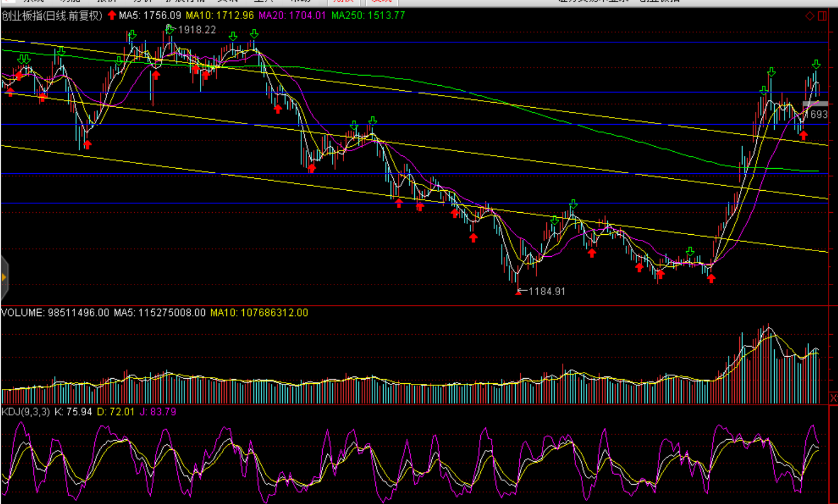The image size is (838, 504).
Task: Click the red up arrow before MA5
Action: 112,15
